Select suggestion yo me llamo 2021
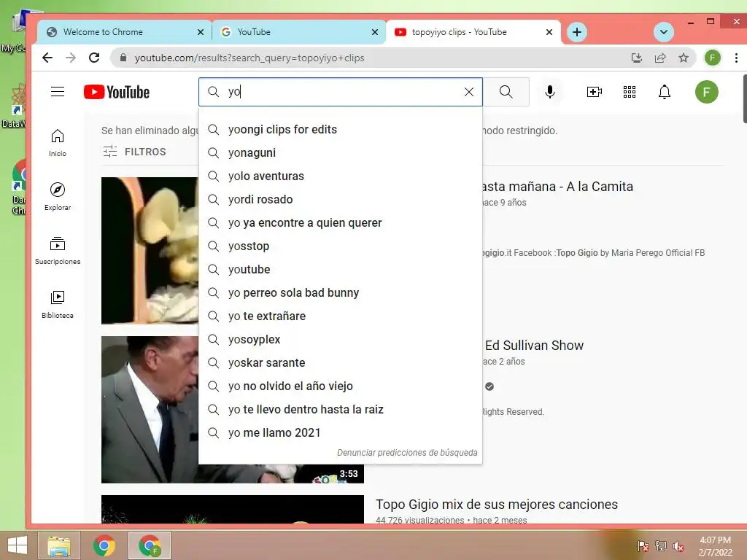Viewport: 747px width, 560px height. coord(340,433)
